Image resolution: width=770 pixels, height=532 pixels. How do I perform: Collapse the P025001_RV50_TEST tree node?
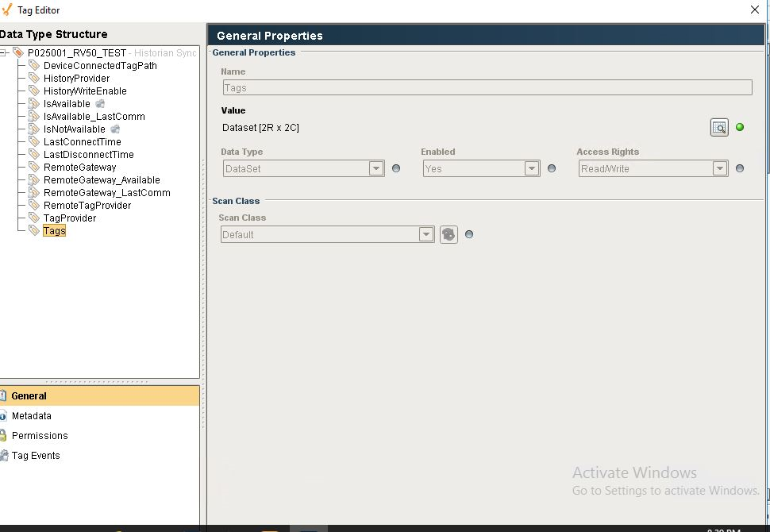coord(3,52)
